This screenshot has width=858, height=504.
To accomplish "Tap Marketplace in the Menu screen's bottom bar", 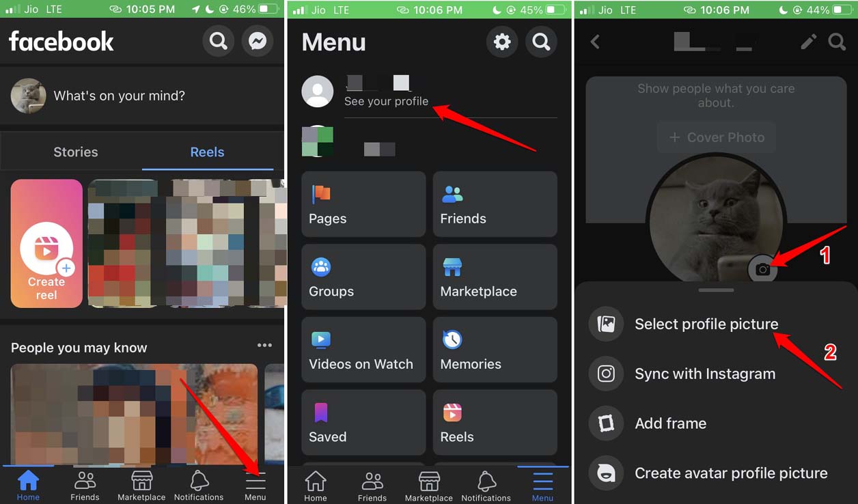I will [x=429, y=486].
